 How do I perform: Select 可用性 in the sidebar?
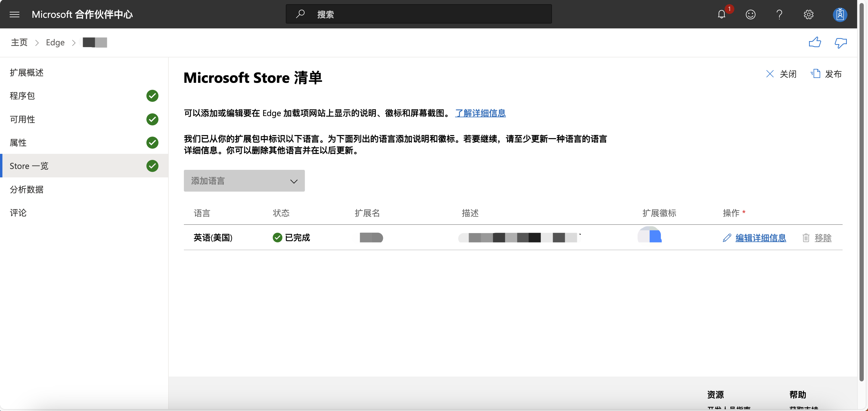(x=84, y=119)
